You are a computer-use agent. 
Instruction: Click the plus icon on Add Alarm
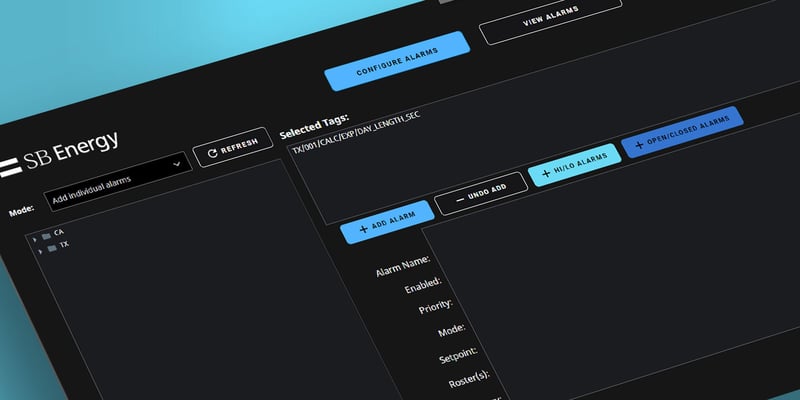[x=364, y=229]
